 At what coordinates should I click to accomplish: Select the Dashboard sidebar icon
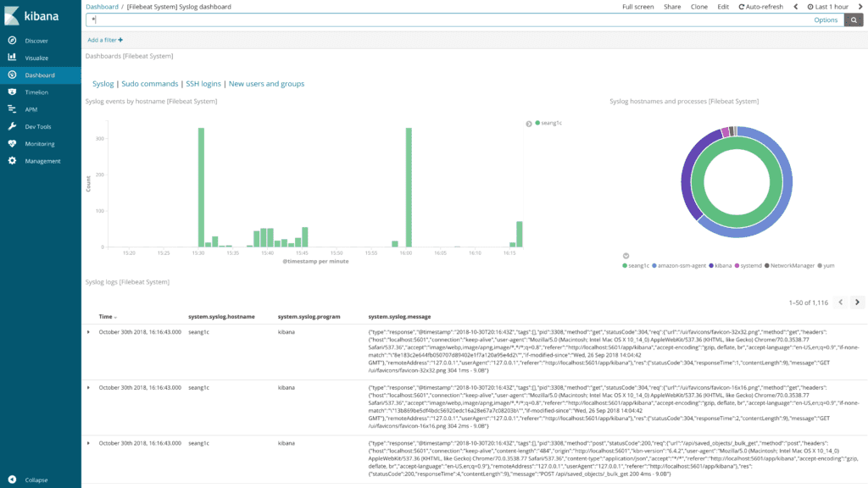pos(12,75)
